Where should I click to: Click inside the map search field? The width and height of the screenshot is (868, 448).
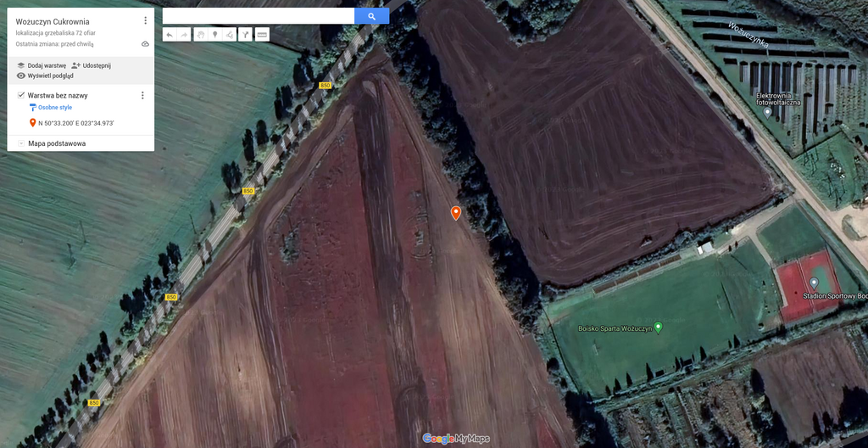click(258, 16)
